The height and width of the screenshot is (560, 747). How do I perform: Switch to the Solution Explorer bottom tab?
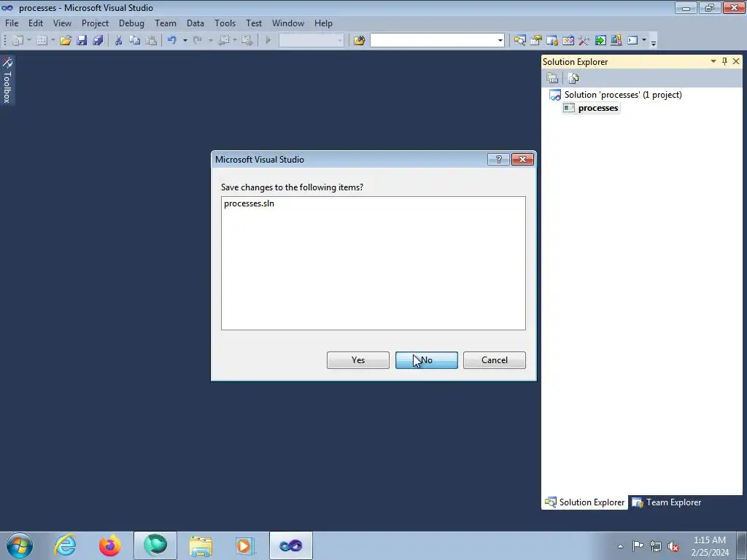pyautogui.click(x=585, y=502)
